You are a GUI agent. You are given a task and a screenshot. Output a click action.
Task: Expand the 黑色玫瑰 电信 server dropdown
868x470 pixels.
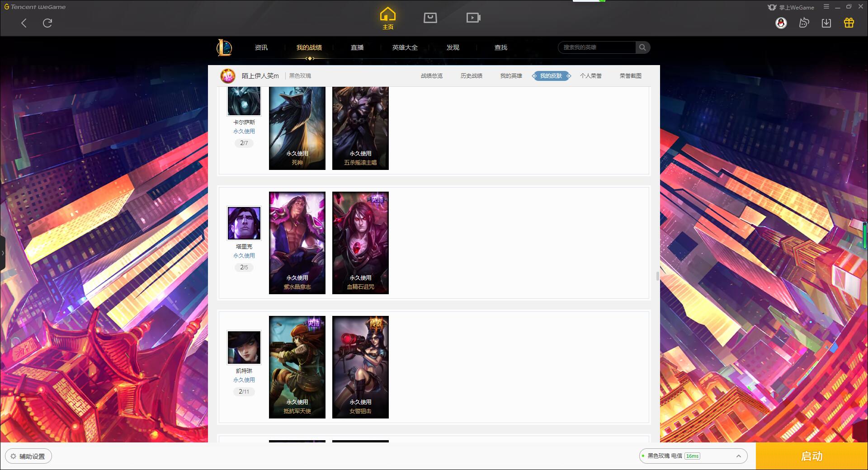pos(693,456)
